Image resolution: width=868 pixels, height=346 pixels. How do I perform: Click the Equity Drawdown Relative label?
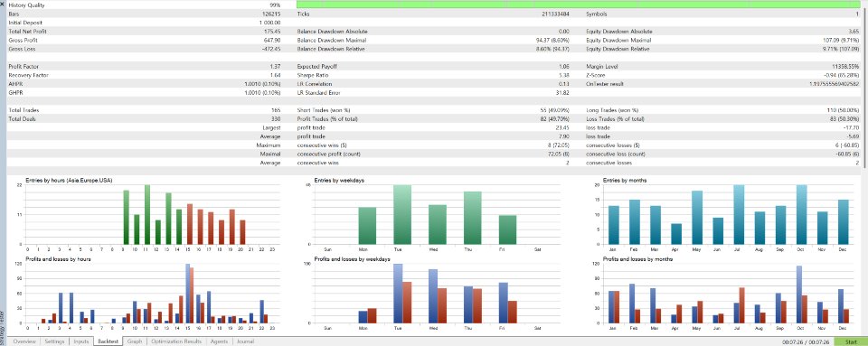click(618, 49)
